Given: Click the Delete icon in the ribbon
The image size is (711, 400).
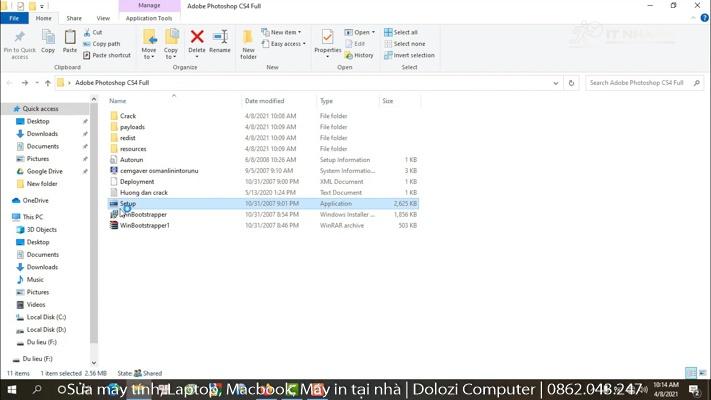Looking at the screenshot, I should [197, 41].
